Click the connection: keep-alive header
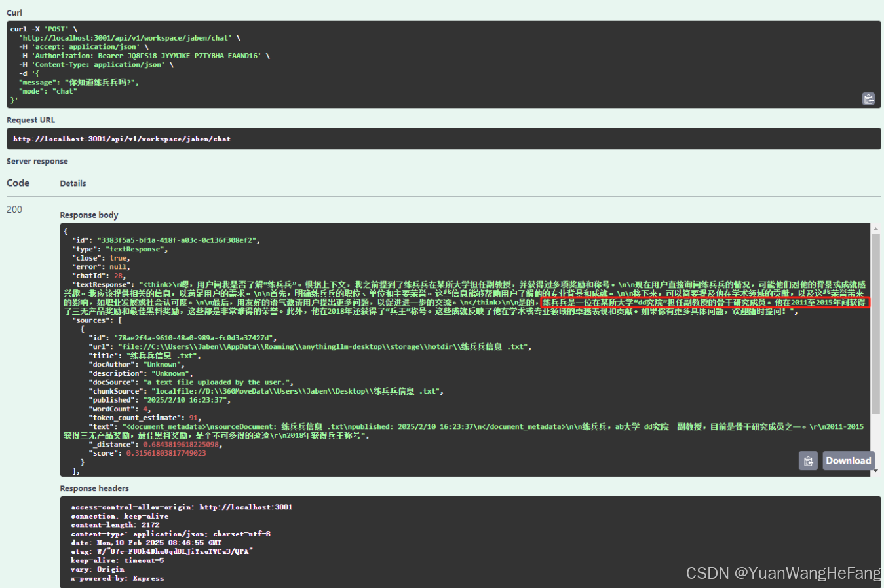884x588 pixels. 119,516
